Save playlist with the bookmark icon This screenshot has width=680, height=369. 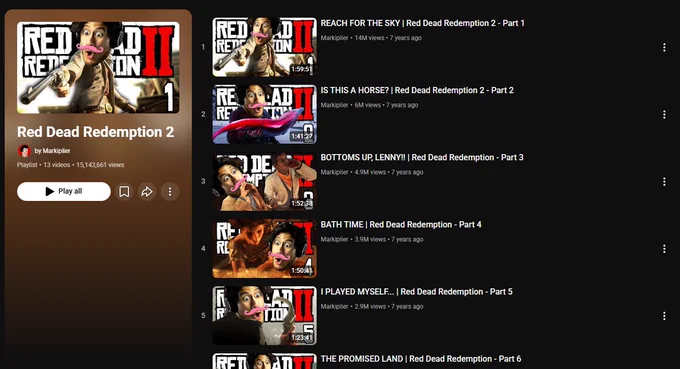[124, 191]
